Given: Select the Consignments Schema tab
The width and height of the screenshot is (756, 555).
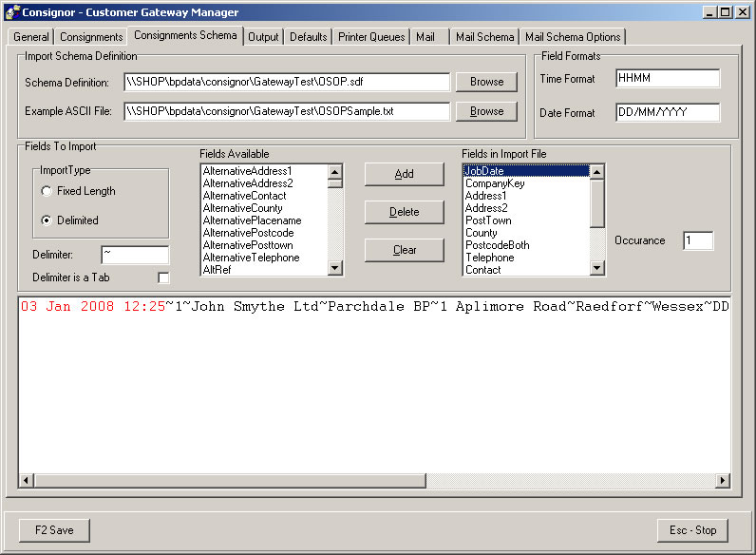Looking at the screenshot, I should (185, 35).
